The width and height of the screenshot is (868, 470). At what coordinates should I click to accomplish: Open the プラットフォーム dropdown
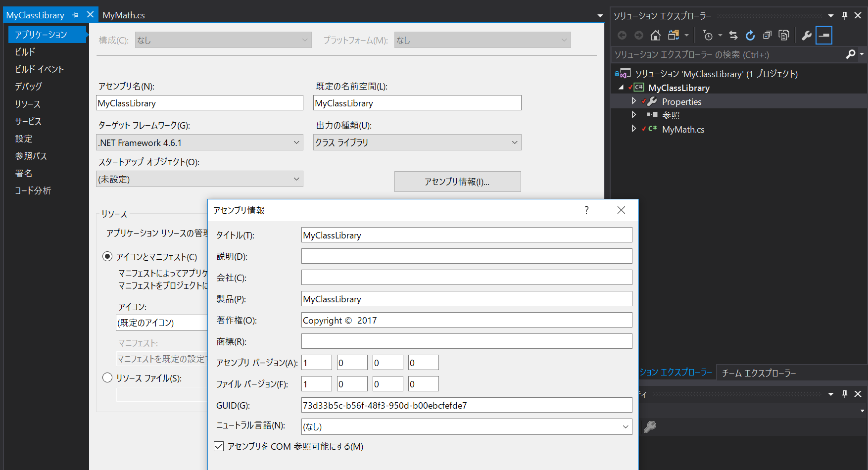click(482, 40)
